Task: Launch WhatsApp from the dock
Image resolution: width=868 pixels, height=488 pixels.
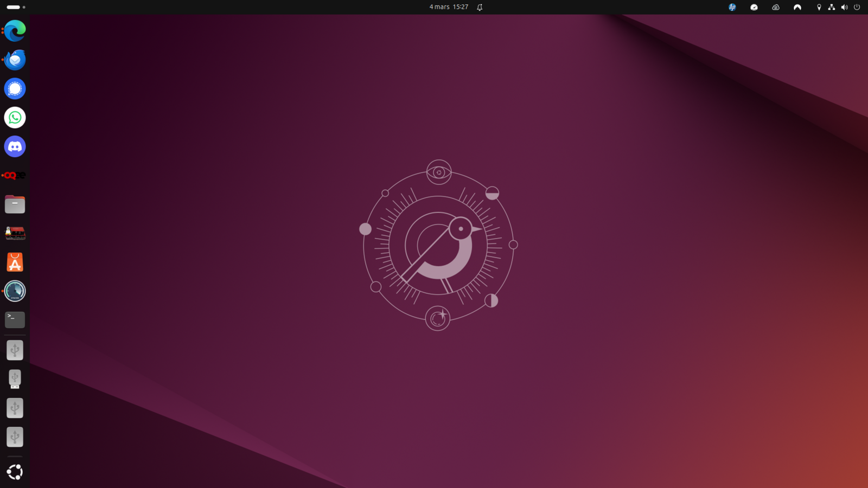Action: 15,118
